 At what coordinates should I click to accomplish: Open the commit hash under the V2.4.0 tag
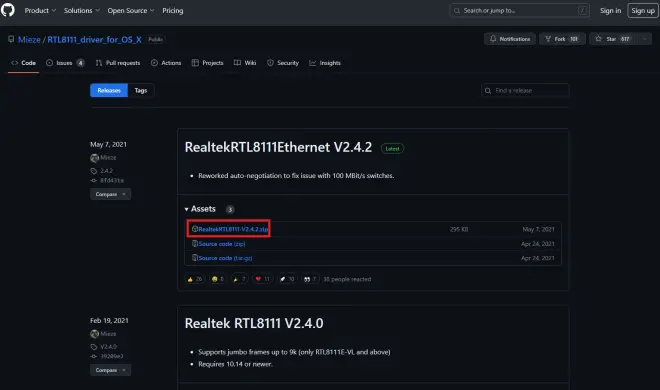pos(112,356)
